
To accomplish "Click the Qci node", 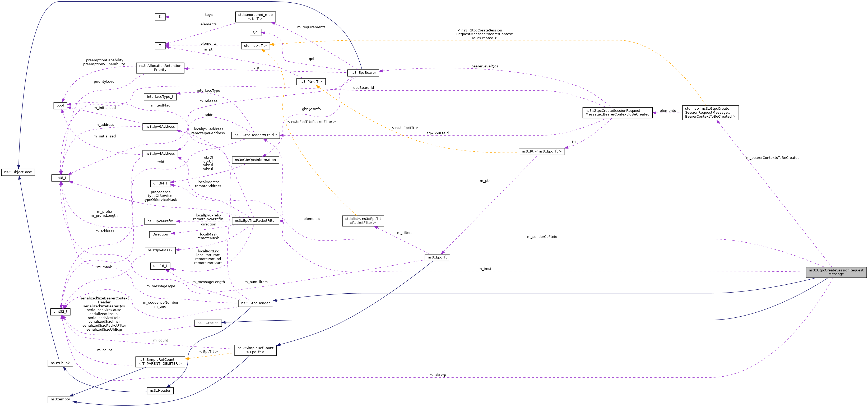I will (x=256, y=32).
